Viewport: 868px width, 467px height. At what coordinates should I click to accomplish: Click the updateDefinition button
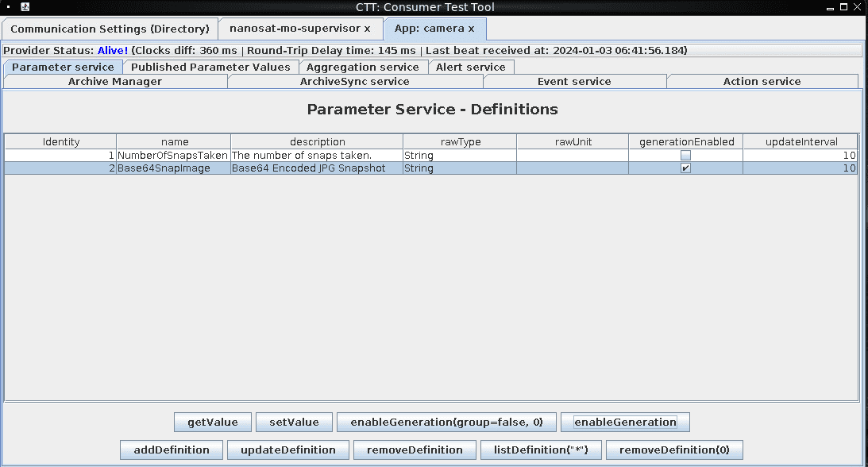tap(287, 450)
